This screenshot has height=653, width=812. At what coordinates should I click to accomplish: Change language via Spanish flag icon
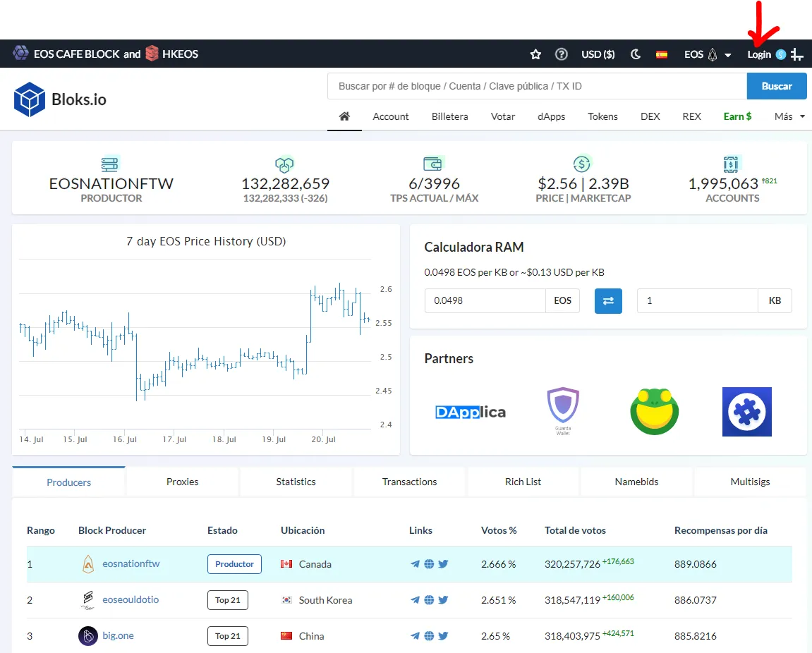(x=661, y=54)
